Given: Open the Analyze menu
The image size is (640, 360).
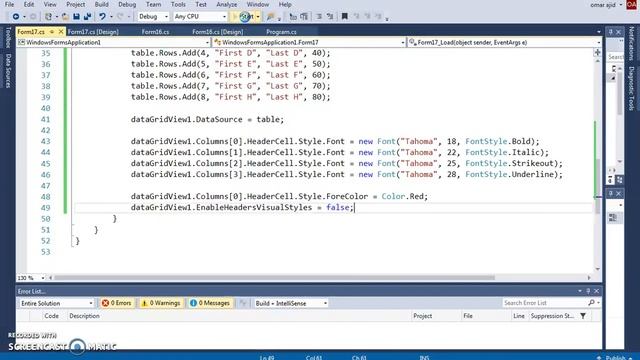Looking at the screenshot, I should point(227,4).
